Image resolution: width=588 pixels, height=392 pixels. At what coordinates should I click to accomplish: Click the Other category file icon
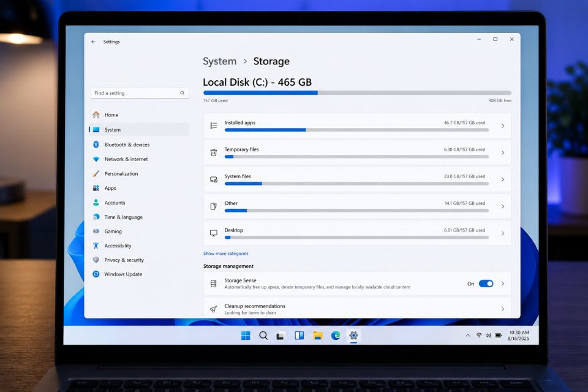(x=213, y=206)
